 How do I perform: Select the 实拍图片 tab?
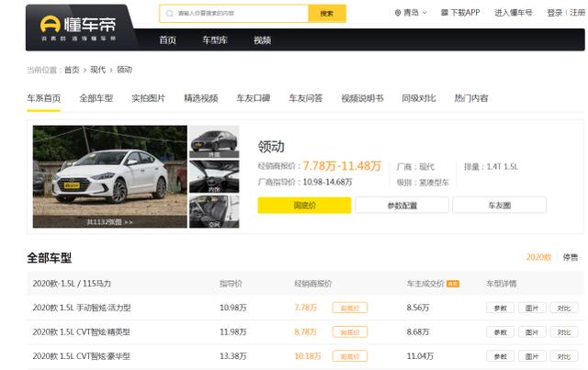coord(149,98)
